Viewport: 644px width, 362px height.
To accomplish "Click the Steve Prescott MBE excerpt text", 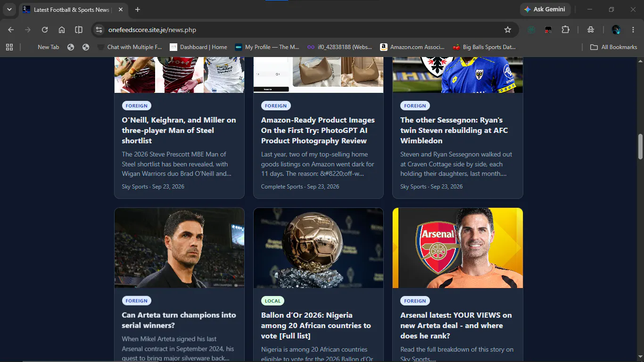I will [x=177, y=164].
